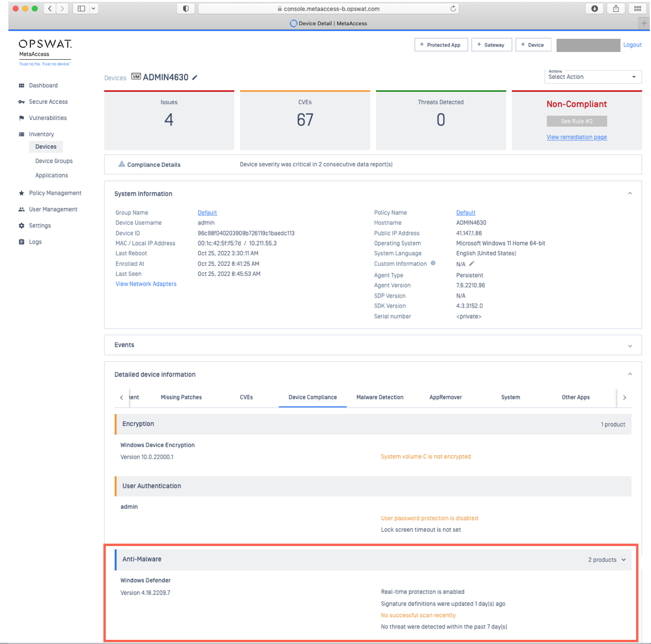Click Default group name link

(207, 213)
